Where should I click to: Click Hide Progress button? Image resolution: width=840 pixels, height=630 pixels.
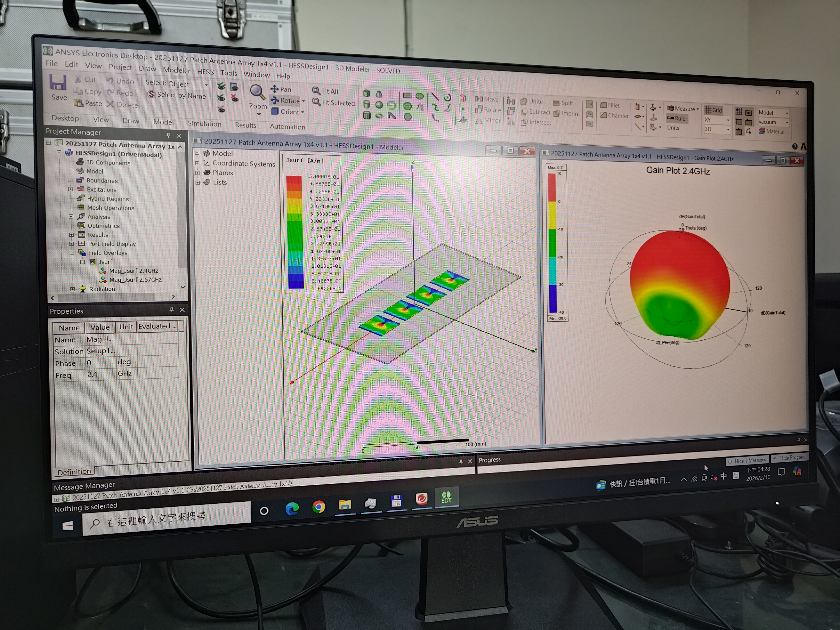789,458
